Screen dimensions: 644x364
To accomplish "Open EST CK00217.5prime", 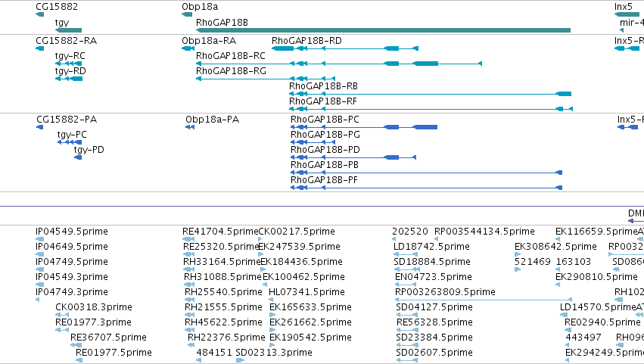I will pyautogui.click(x=297, y=232).
